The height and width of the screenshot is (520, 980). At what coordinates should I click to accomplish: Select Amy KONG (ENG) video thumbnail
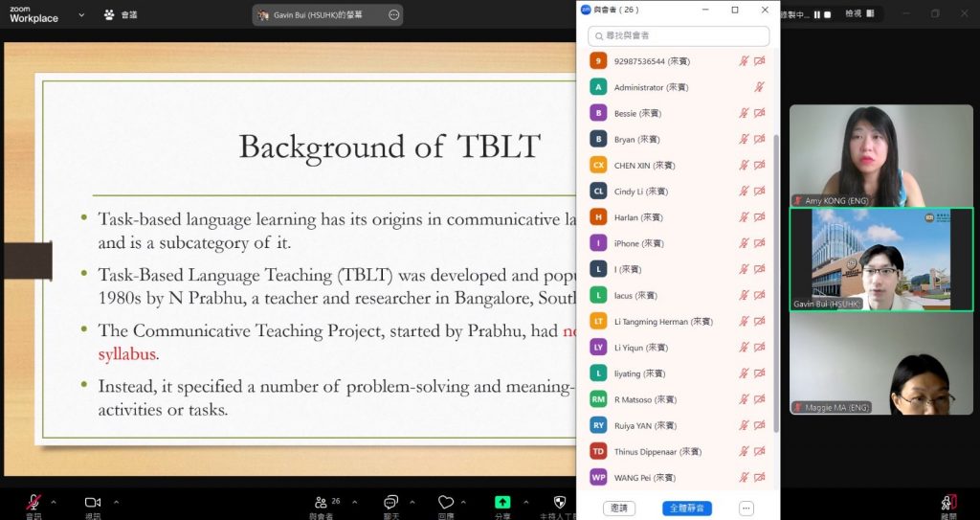click(x=881, y=156)
